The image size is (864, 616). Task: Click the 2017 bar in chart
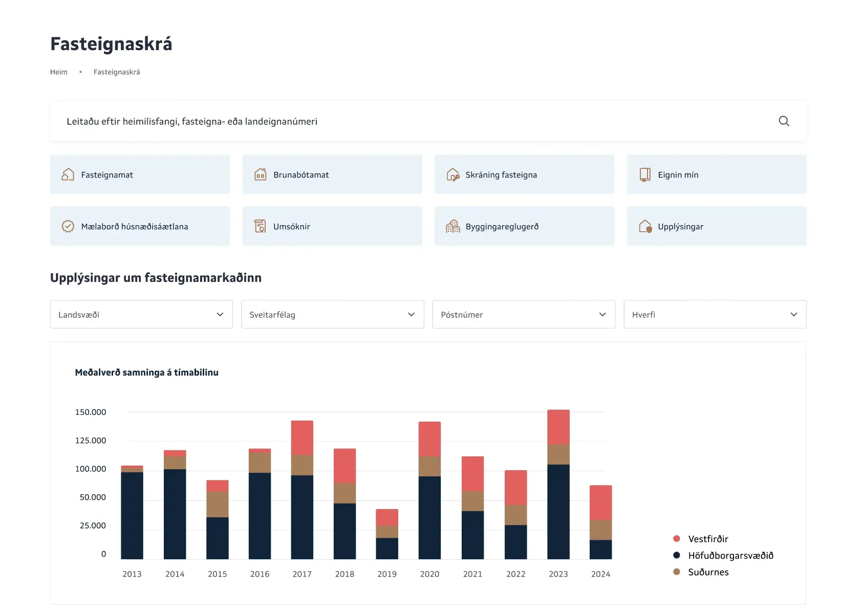[x=302, y=490]
